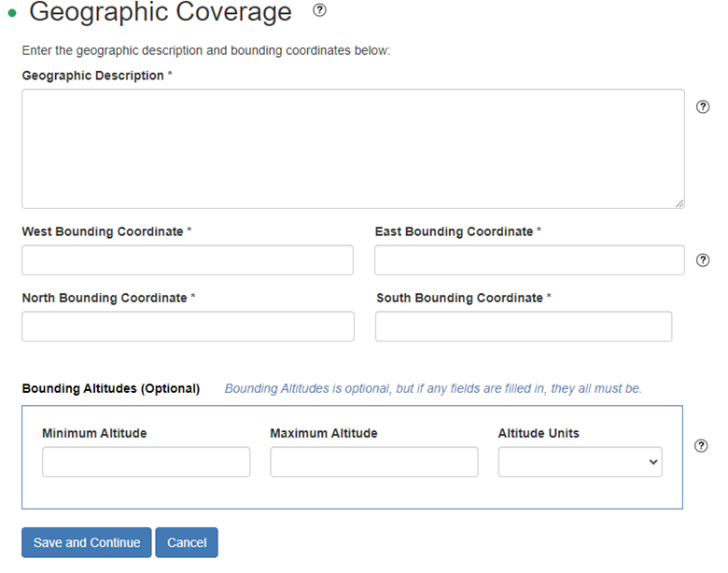Image resolution: width=728 pixels, height=573 pixels.
Task: Open help icon beside East Bounding Coordinate
Action: tap(703, 260)
